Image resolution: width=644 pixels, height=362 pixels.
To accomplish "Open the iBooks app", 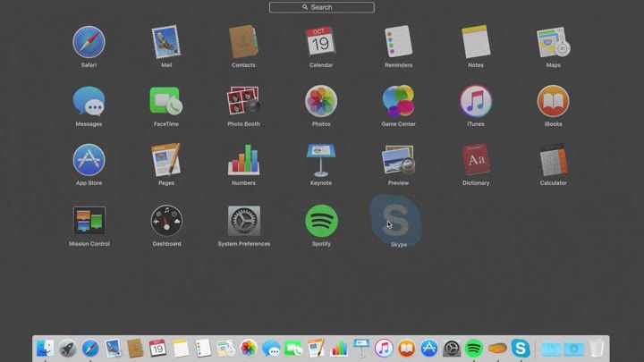I will tap(553, 101).
